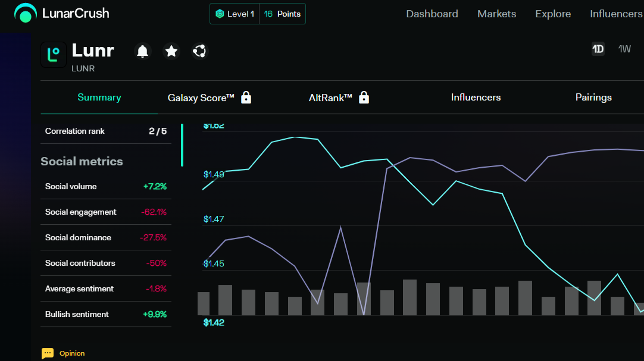Click the $1.45 price axis label

point(214,264)
